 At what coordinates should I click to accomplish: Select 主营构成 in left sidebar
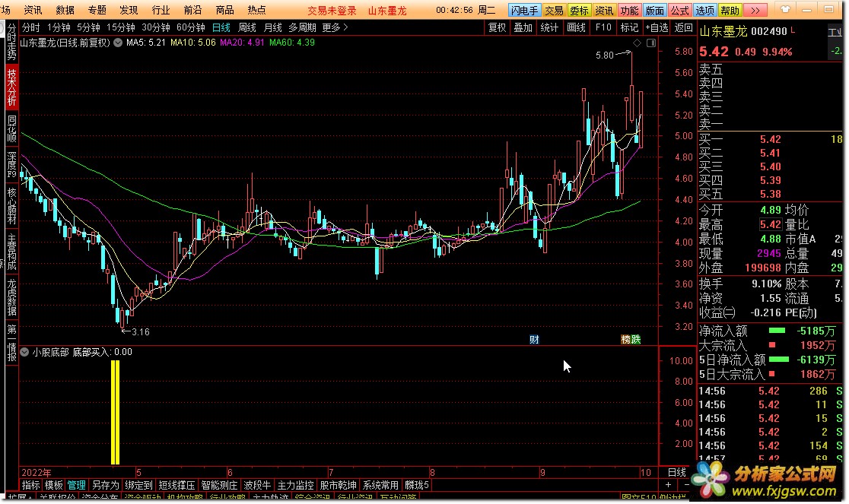point(11,252)
